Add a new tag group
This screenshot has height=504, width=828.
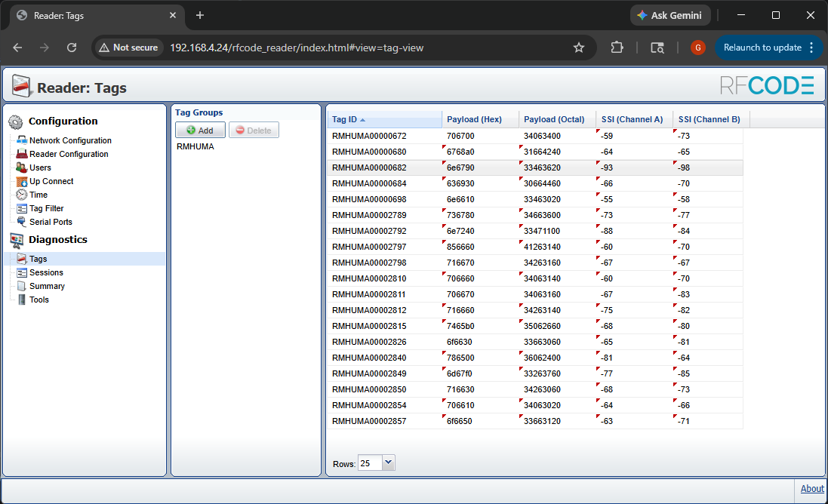click(x=200, y=131)
